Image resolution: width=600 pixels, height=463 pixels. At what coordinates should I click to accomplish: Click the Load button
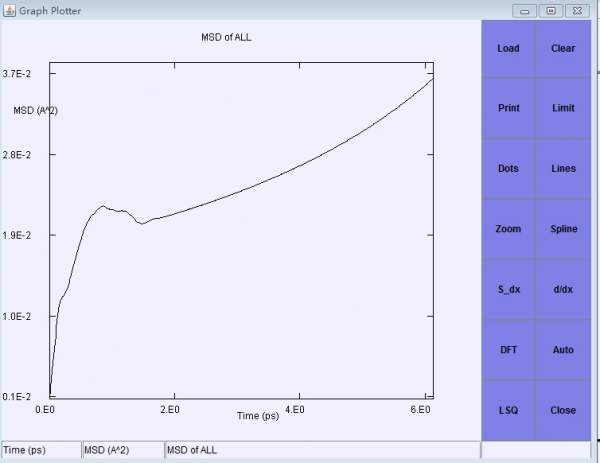508,49
